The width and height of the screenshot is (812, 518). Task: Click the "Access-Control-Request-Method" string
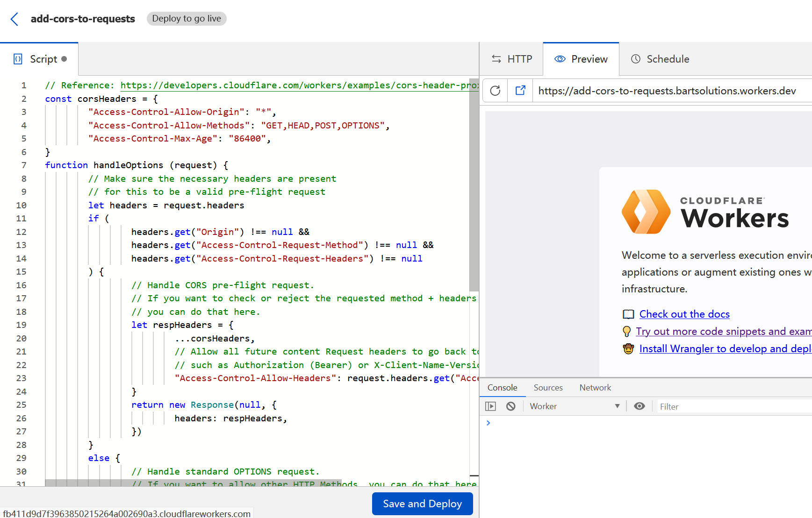pos(280,245)
